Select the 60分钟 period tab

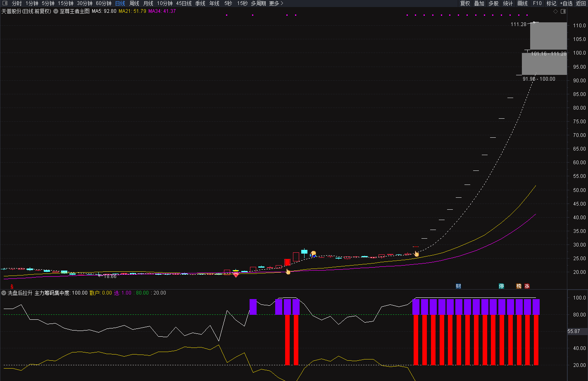(104, 3)
